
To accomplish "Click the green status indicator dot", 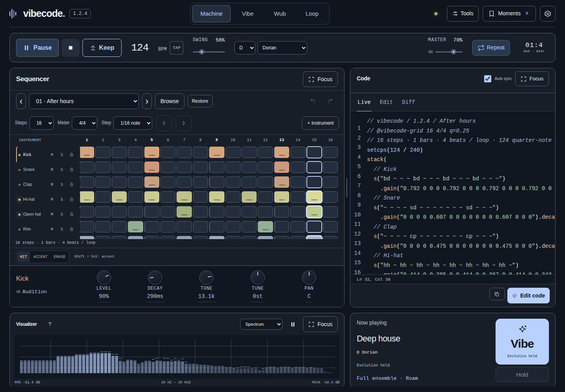I will (x=436, y=14).
